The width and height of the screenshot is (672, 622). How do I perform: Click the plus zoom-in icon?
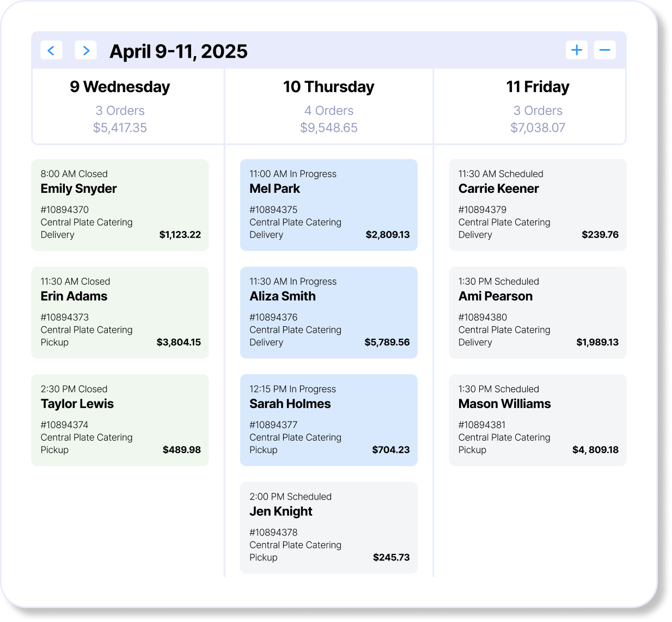point(576,50)
